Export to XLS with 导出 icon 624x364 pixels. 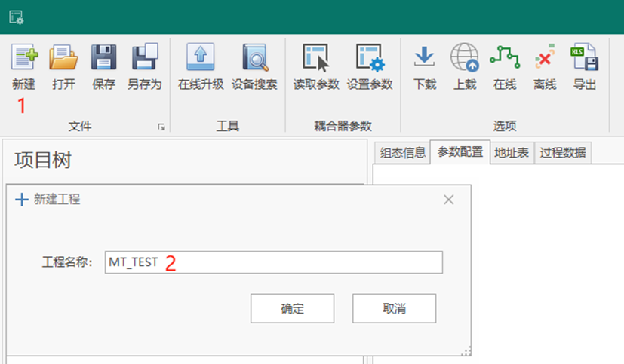click(584, 57)
